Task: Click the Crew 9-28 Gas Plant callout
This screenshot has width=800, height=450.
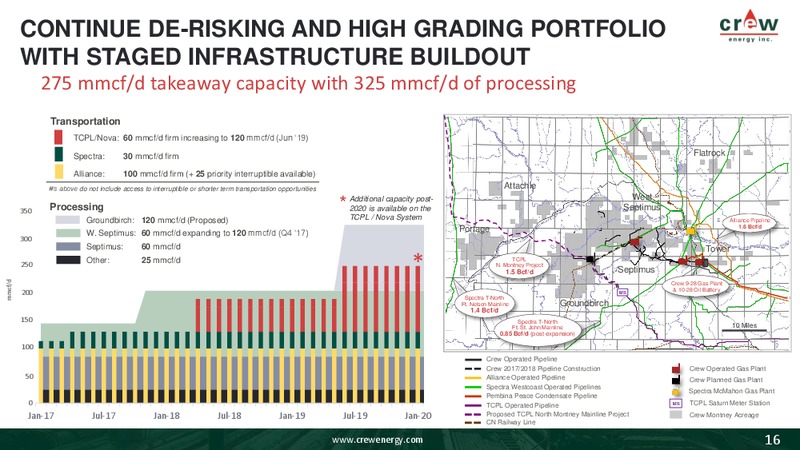Action: click(x=696, y=286)
